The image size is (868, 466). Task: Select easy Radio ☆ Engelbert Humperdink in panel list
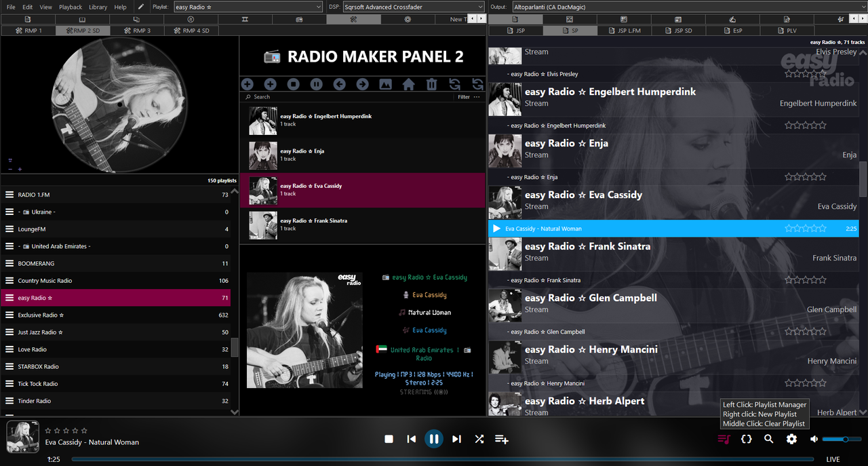point(362,120)
